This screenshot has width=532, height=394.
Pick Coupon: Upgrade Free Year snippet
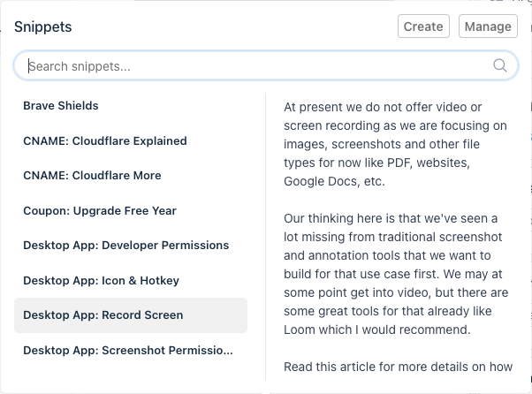[x=131, y=210]
